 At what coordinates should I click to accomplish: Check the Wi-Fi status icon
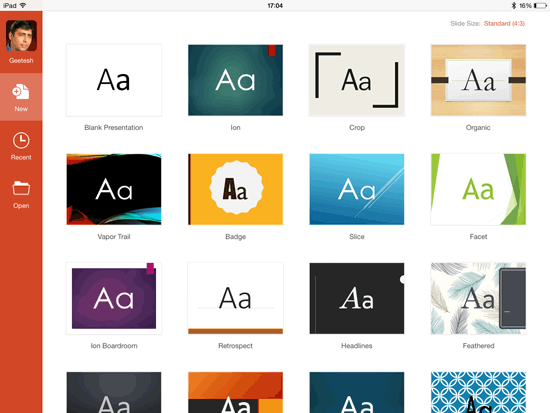click(x=23, y=5)
